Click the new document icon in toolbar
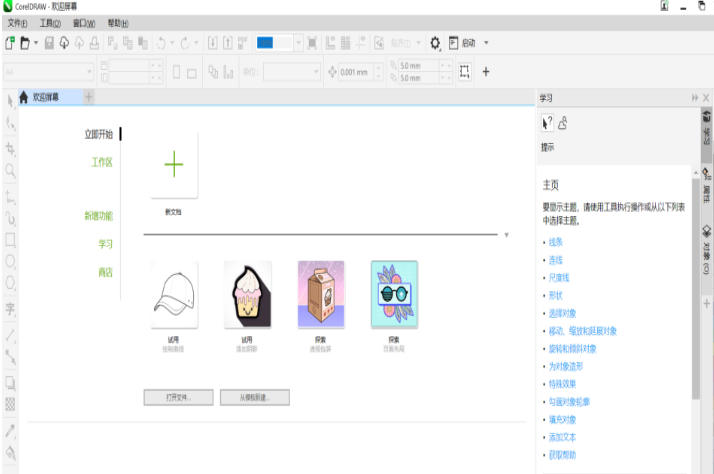 tap(9, 43)
